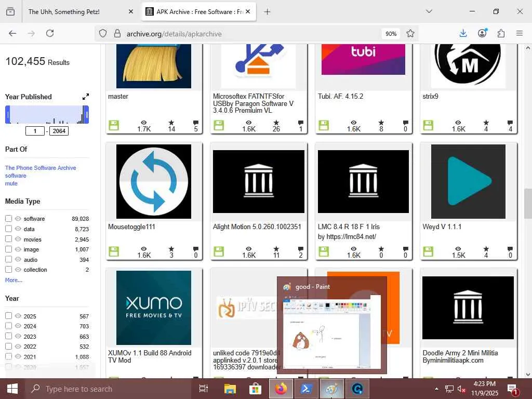Open Microsoft Store from the taskbar
This screenshot has width=532, height=399.
pyautogui.click(x=255, y=389)
